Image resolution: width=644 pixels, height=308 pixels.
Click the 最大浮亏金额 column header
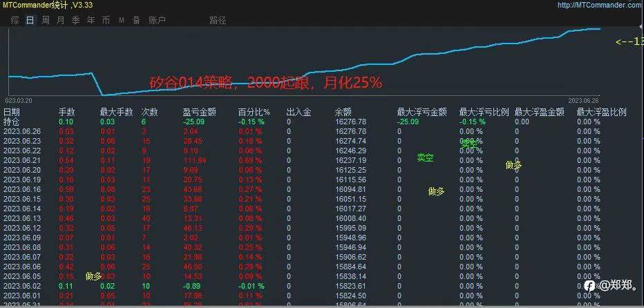click(x=422, y=112)
